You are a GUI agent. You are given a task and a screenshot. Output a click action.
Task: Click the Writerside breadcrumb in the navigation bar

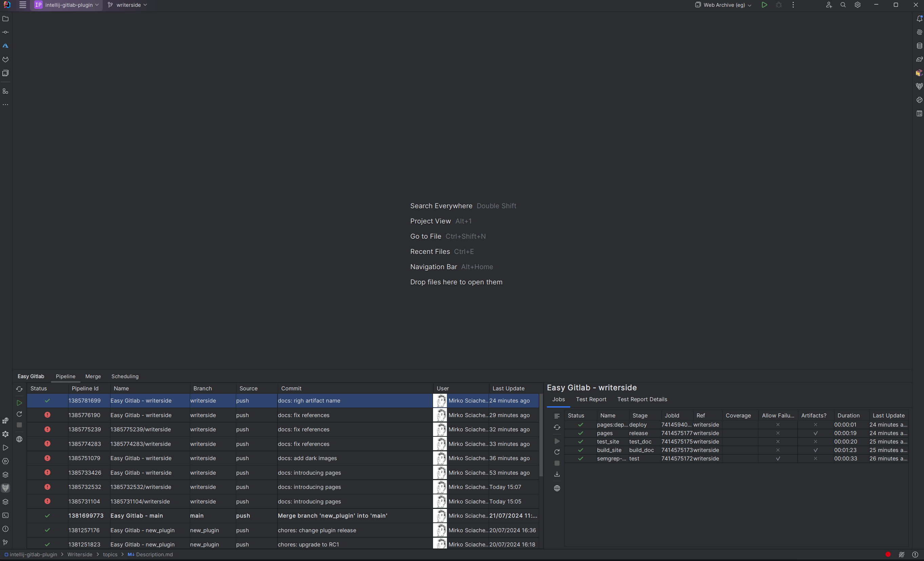pos(80,555)
